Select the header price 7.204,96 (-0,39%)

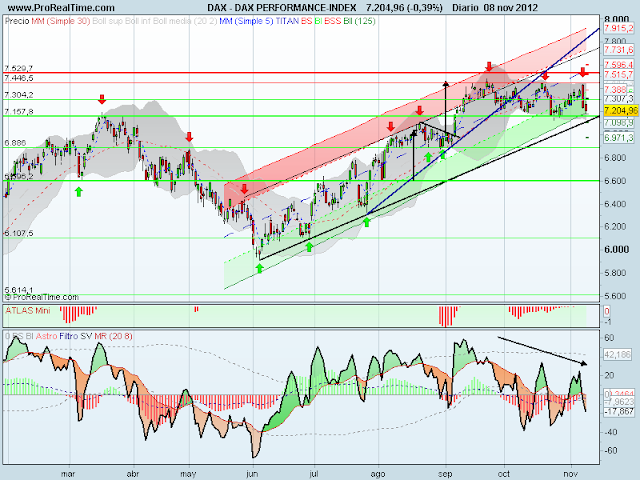click(x=404, y=7)
